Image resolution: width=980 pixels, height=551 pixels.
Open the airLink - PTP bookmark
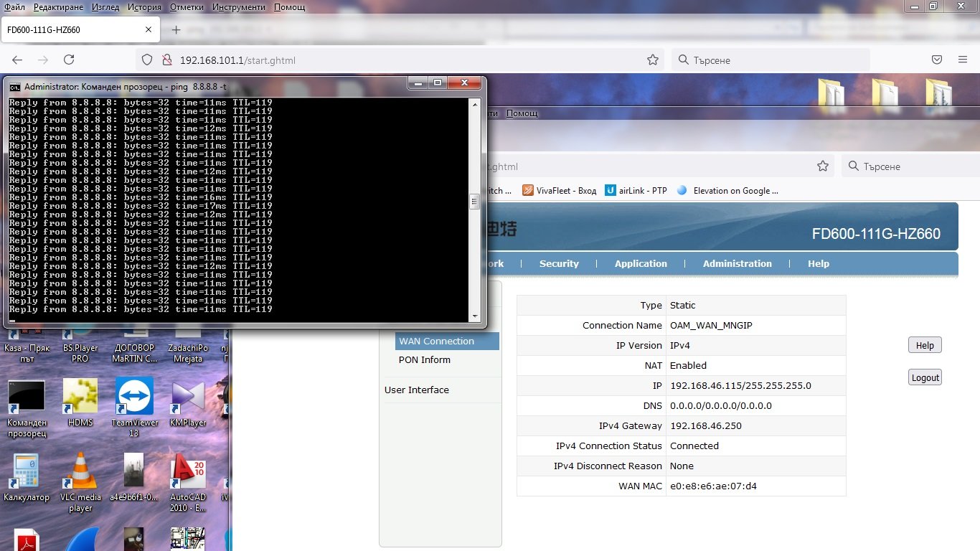click(636, 190)
